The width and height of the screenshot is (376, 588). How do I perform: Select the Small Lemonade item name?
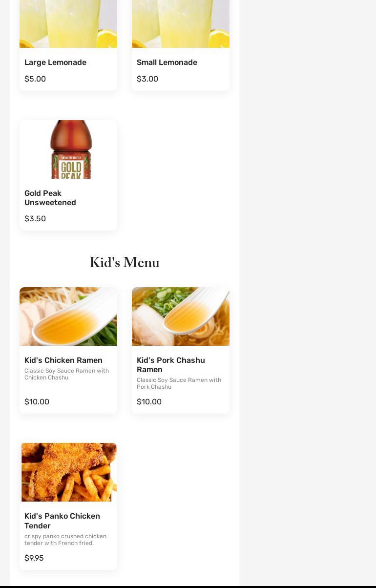[x=167, y=63]
